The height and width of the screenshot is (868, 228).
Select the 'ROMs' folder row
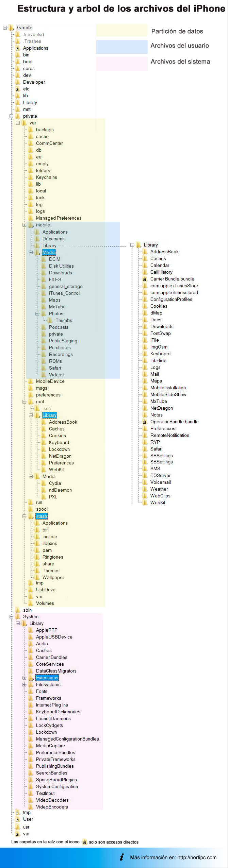coord(51,361)
